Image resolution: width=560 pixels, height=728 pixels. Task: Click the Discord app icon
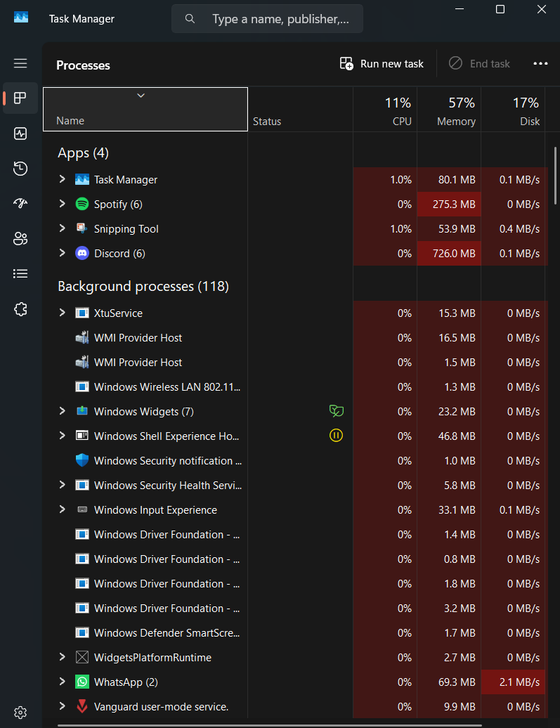[x=82, y=253]
